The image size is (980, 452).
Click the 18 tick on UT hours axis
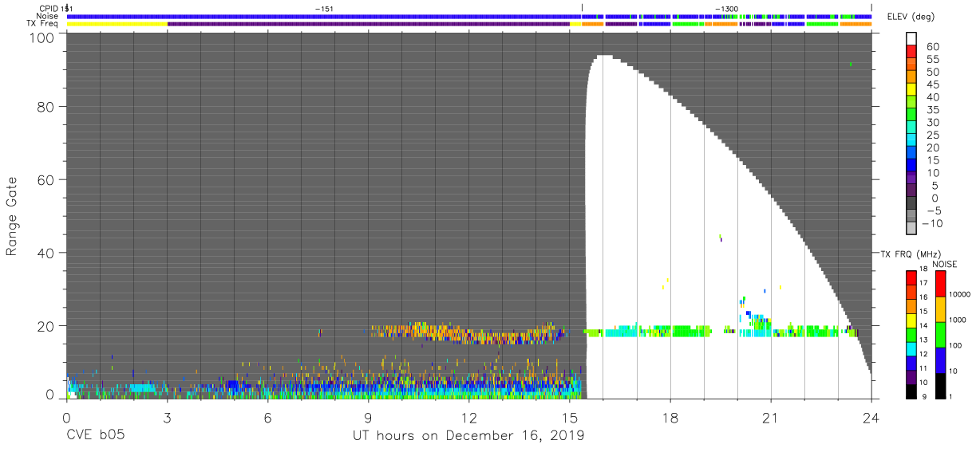click(670, 418)
